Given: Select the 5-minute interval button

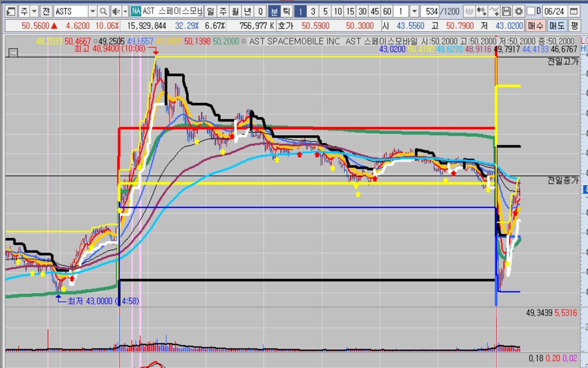Looking at the screenshot, I should point(325,11).
